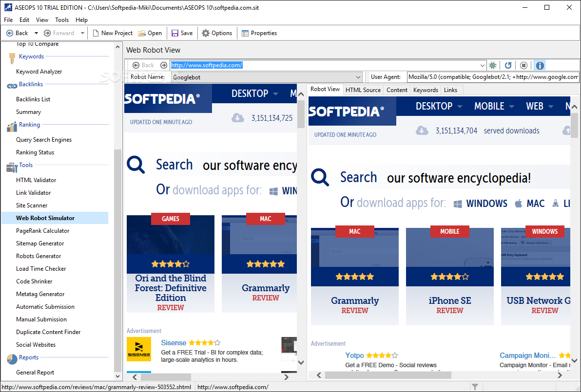Select Metatag Generator tool
581x392 pixels.
point(40,294)
